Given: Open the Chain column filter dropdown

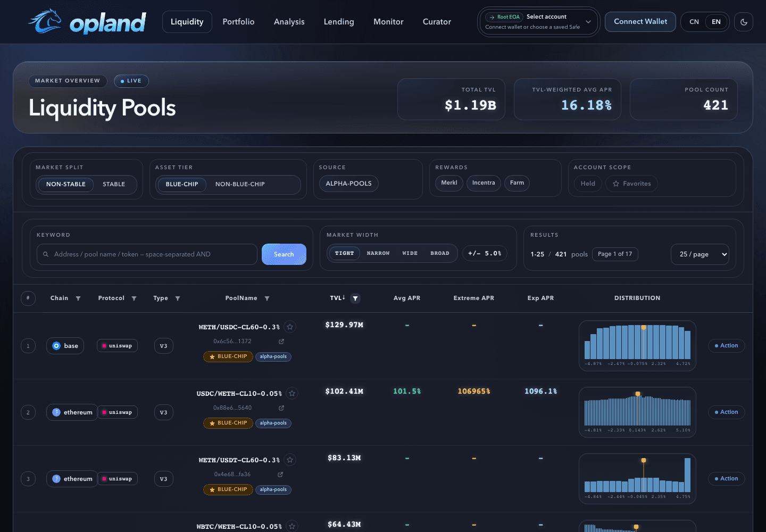Looking at the screenshot, I should (x=78, y=298).
